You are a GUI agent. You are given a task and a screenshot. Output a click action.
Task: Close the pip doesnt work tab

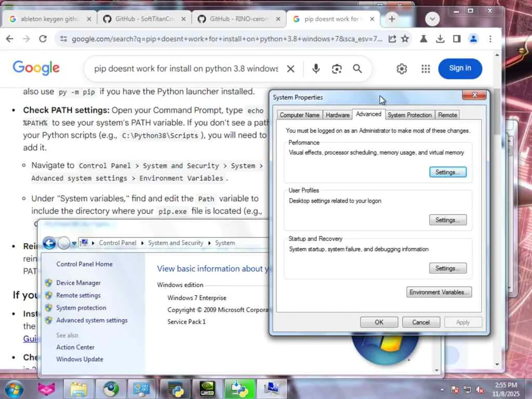coord(372,19)
